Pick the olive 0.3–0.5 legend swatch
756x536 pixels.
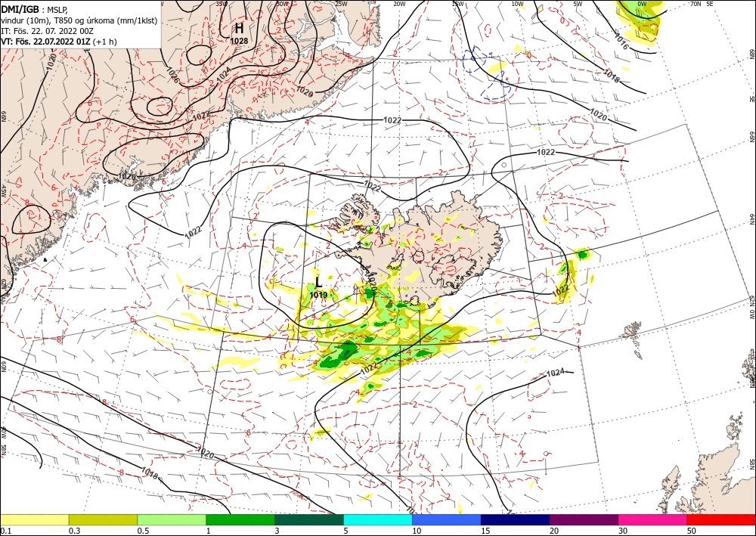tap(103, 519)
